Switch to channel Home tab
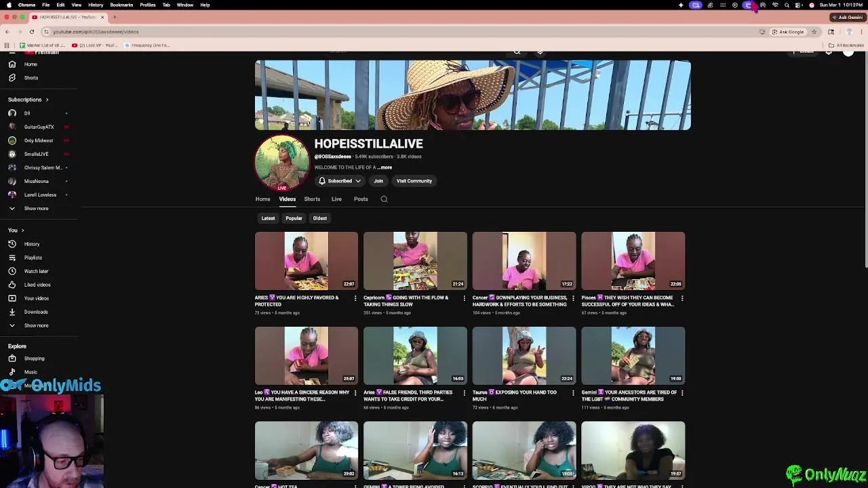This screenshot has width=868, height=488. 262,199
